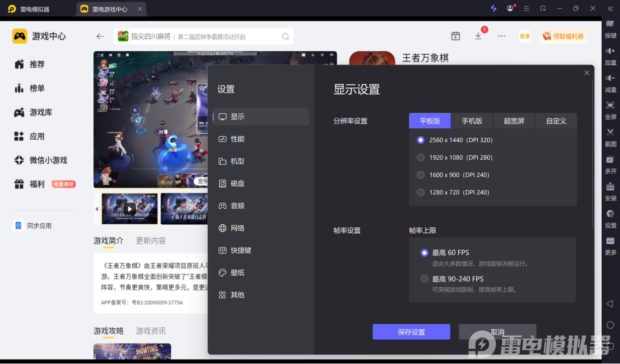The height and width of the screenshot is (364, 620).
Task: Click the settings dialog vertical scrollbar
Action: 593,154
